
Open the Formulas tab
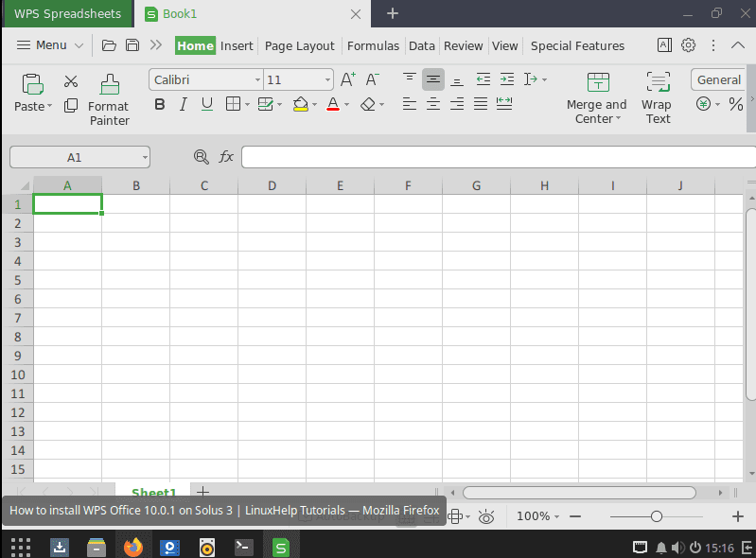pos(373,45)
